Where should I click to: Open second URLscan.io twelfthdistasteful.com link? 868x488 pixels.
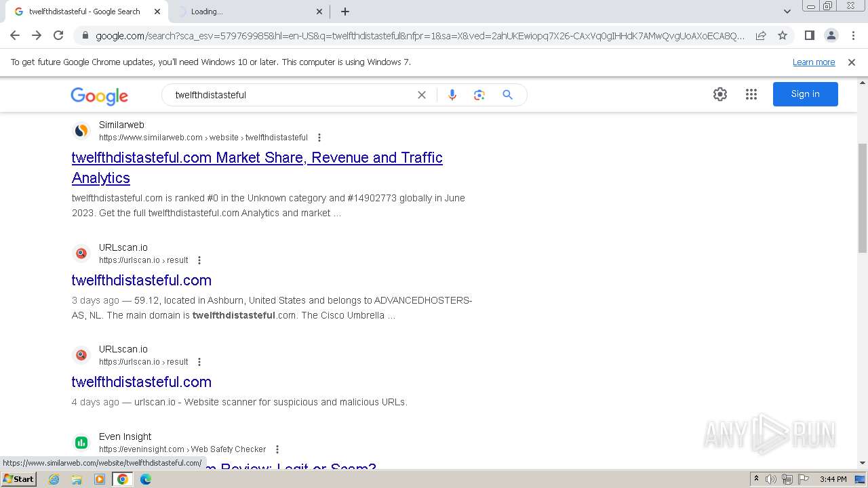[142, 382]
